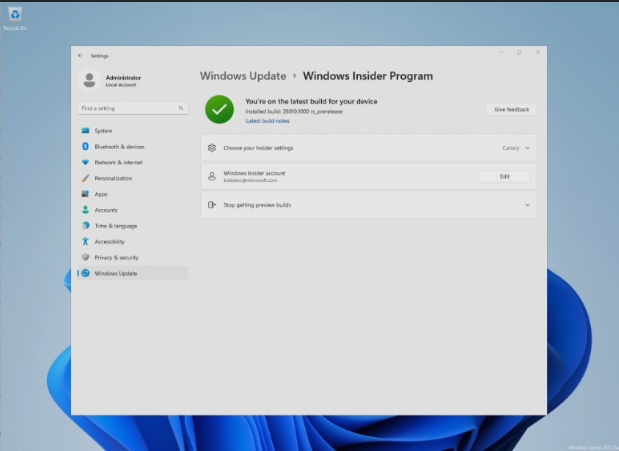Click the Time & language globe icon
619x451 pixels.
[x=85, y=226]
